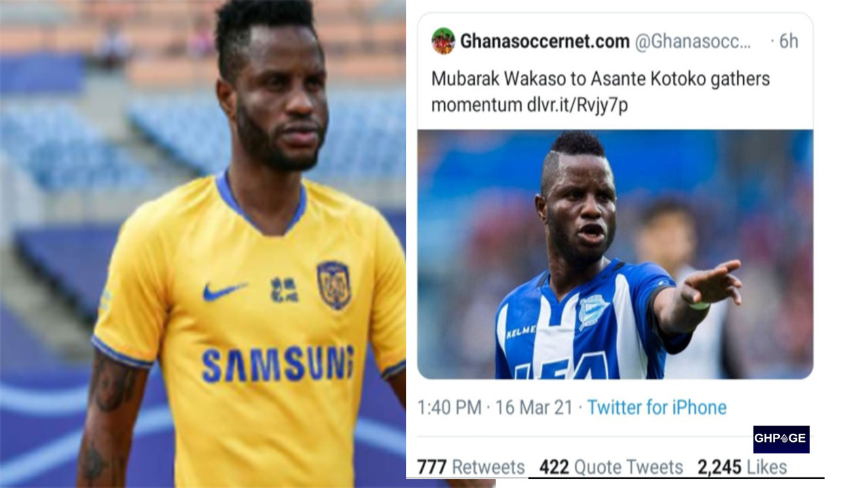The image size is (868, 488).
Task: Click the @Ghanasocc... handle
Action: [692, 42]
